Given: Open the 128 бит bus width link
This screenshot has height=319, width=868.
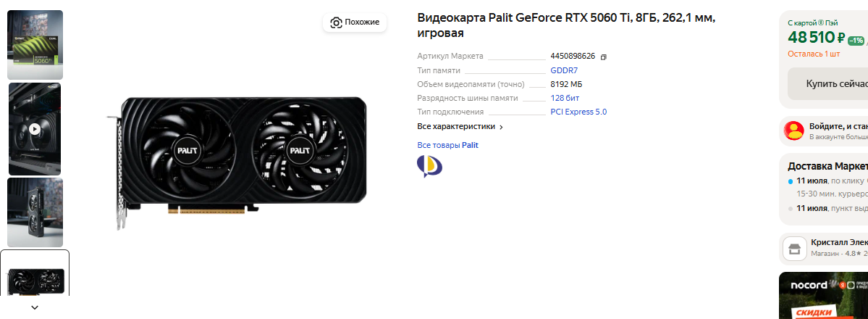Looking at the screenshot, I should [565, 98].
